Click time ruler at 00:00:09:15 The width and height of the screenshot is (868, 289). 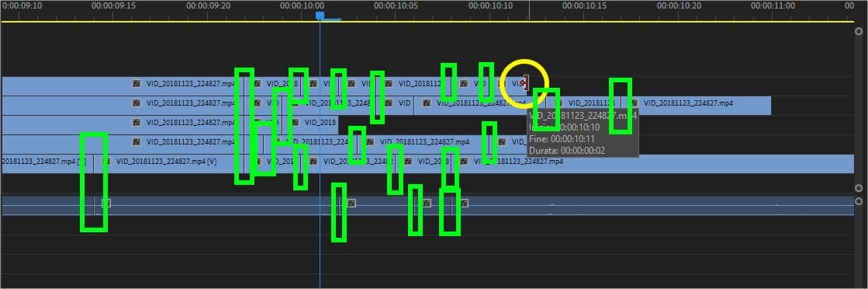click(x=113, y=5)
